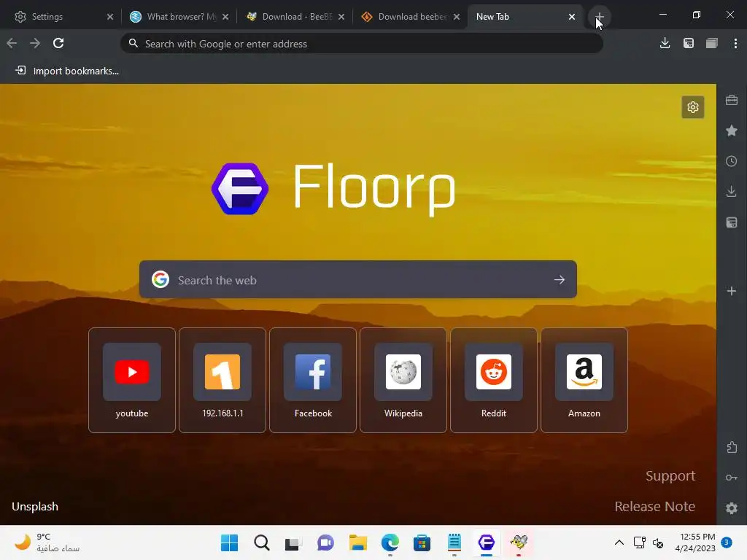
Task: Close the New Tab tab
Action: [572, 17]
